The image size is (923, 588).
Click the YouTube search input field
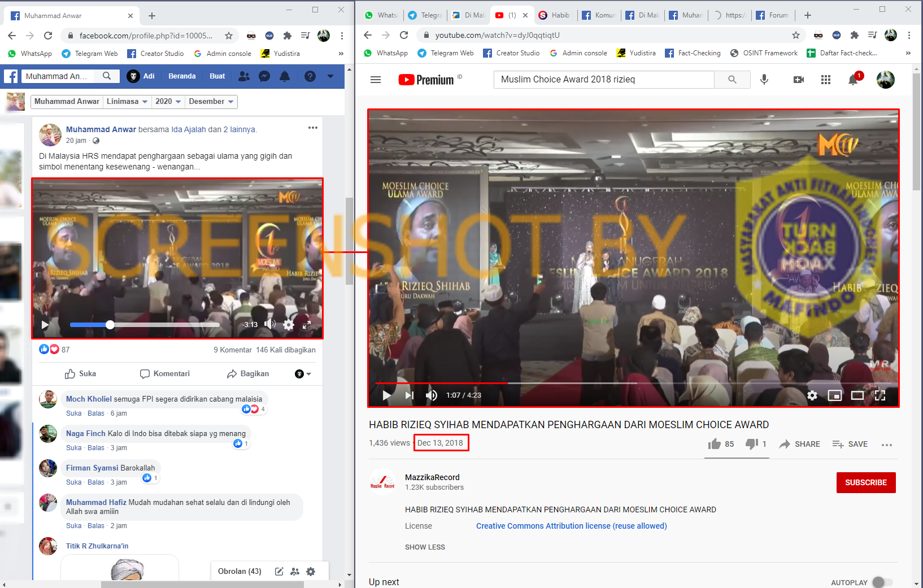604,80
